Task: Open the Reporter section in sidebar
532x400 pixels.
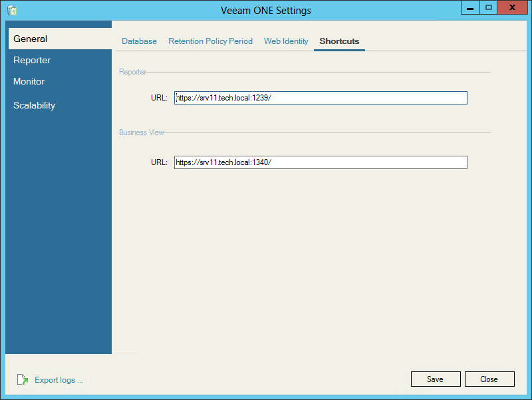Action: coord(32,60)
